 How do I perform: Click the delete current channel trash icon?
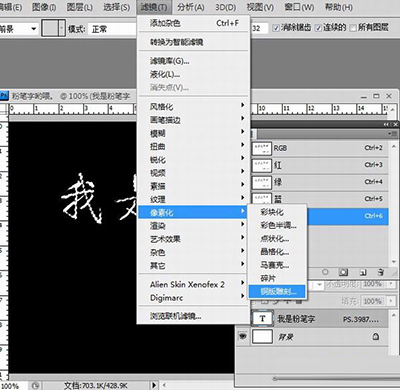[x=381, y=272]
